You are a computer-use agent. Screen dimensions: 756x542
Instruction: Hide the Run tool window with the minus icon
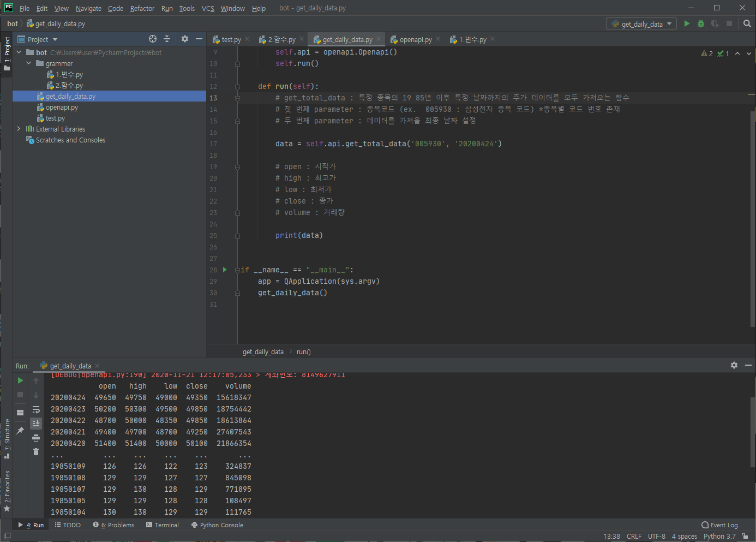[x=748, y=365]
